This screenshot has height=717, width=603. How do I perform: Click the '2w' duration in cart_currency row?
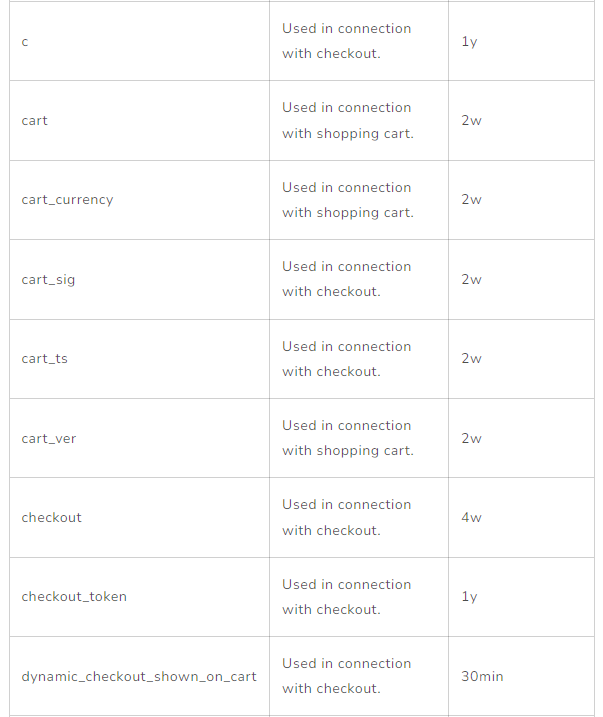pos(471,200)
